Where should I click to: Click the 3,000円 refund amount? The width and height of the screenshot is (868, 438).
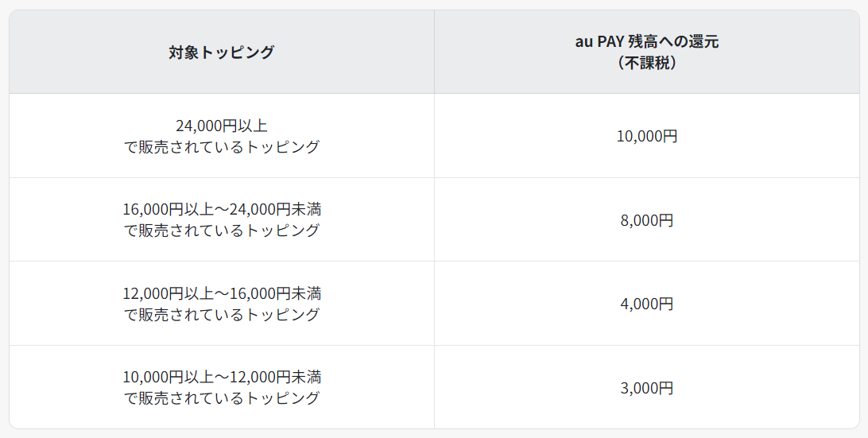[x=646, y=388]
